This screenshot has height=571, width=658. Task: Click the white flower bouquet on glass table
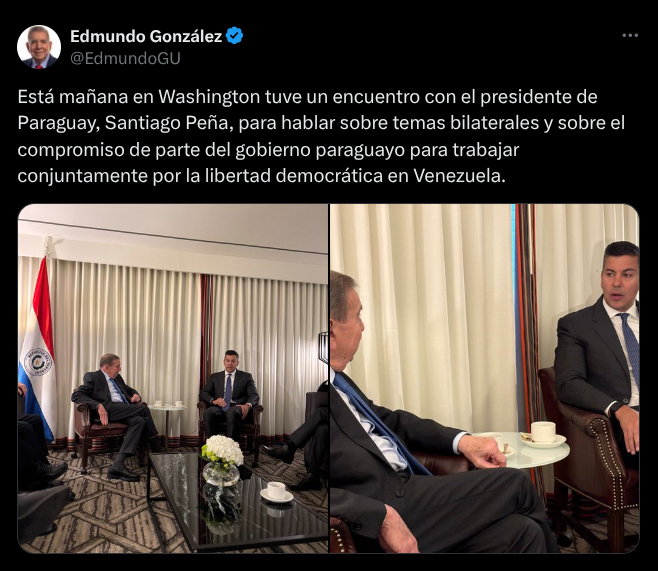pos(222,451)
